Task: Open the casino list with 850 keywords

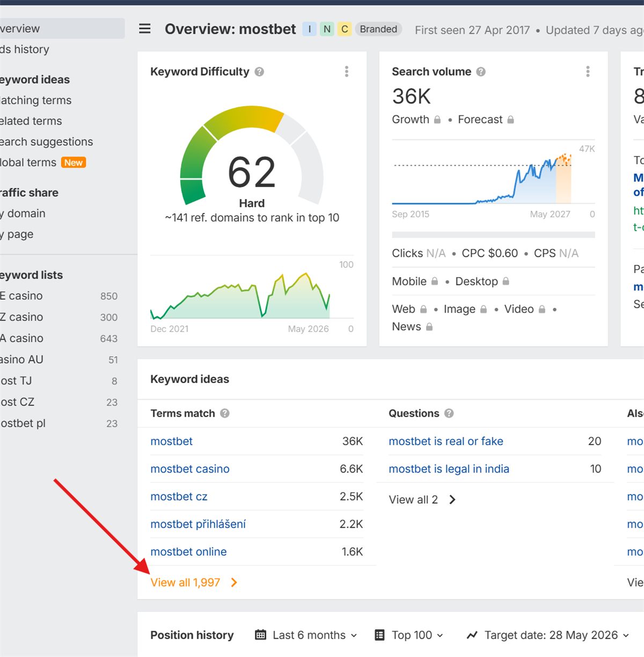Action: pyautogui.click(x=59, y=296)
